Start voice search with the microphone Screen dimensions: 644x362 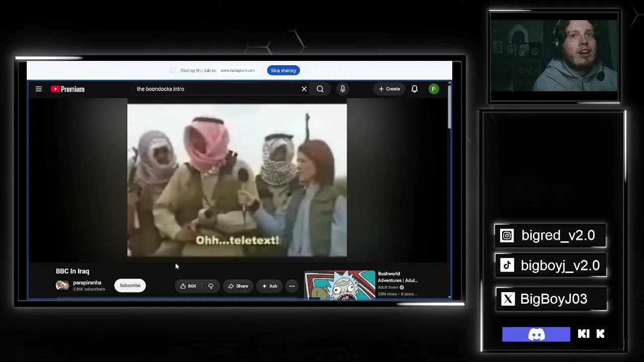[x=343, y=89]
